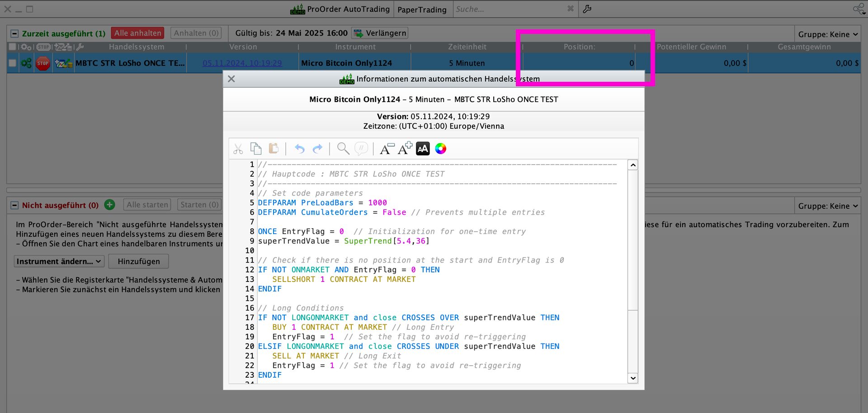Decrease code font size with A-minus icon

387,149
